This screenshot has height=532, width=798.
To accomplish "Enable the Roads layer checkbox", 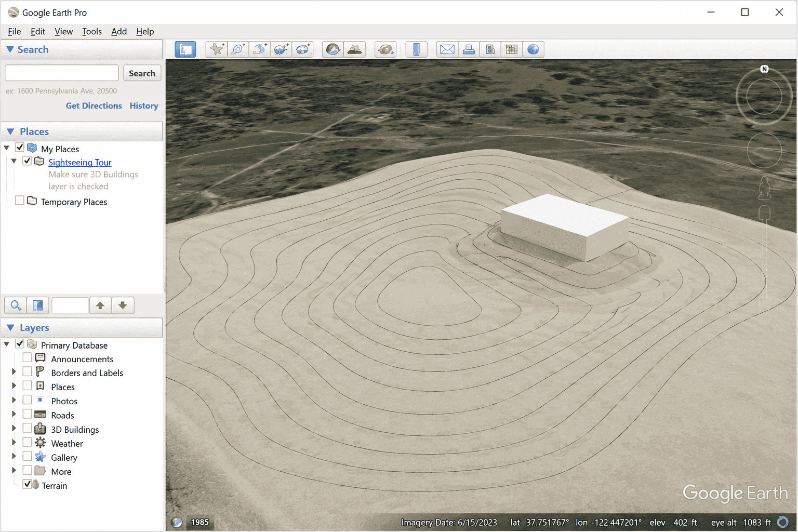I will pyautogui.click(x=28, y=414).
